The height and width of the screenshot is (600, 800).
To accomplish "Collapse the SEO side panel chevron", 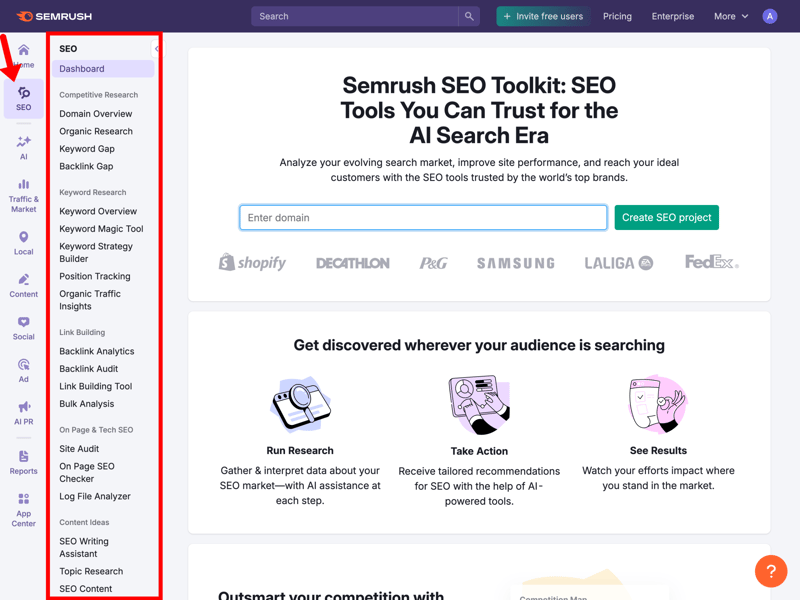I will [156, 49].
